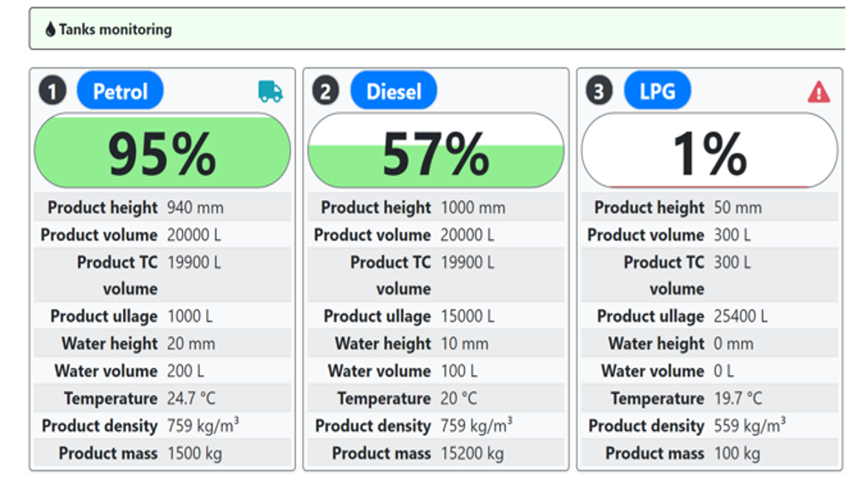Select Petrol Water volume 200 L row
This screenshot has width=868, height=494.
pos(163,371)
